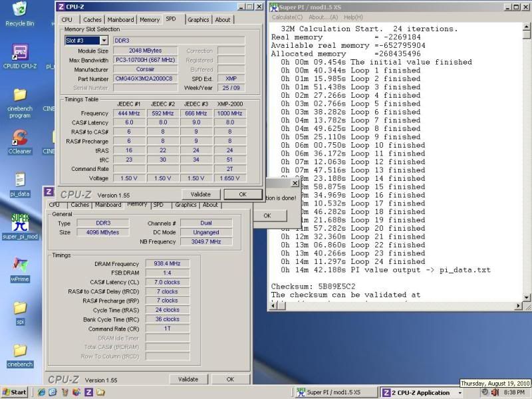
Task: Select Graphics tab in rear CPU-Z window
Action: click(186, 205)
